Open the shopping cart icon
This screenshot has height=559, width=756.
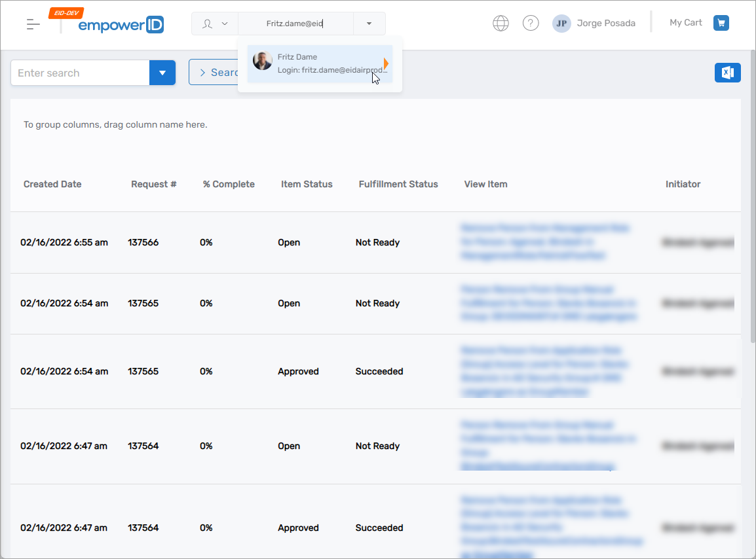pyautogui.click(x=721, y=23)
